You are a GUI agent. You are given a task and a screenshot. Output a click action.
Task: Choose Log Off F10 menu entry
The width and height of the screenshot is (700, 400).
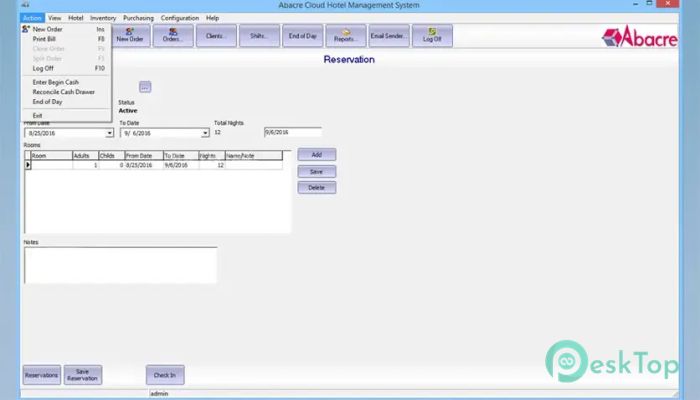coord(66,68)
